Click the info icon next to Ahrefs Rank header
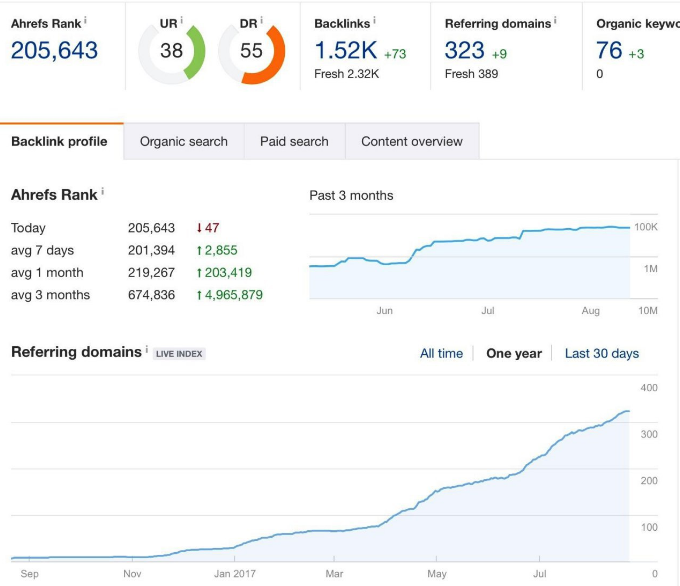Screen dimensions: 680x586 (x=85, y=20)
